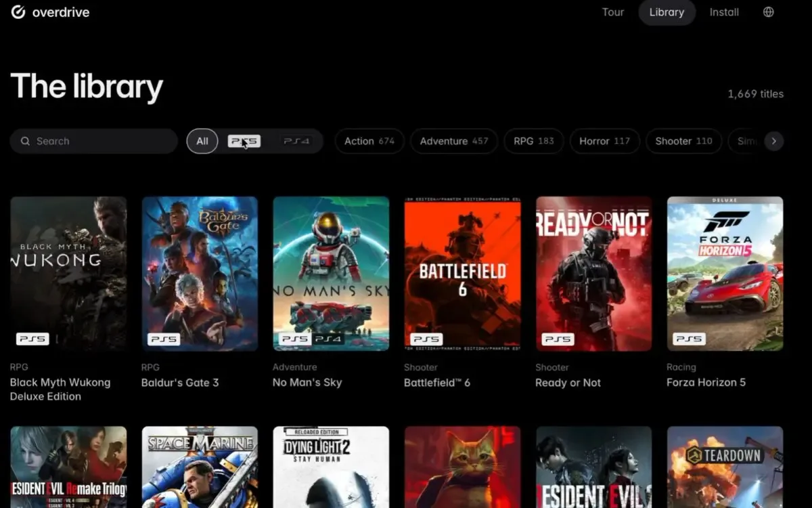Filter by Adventure genre

pos(454,141)
